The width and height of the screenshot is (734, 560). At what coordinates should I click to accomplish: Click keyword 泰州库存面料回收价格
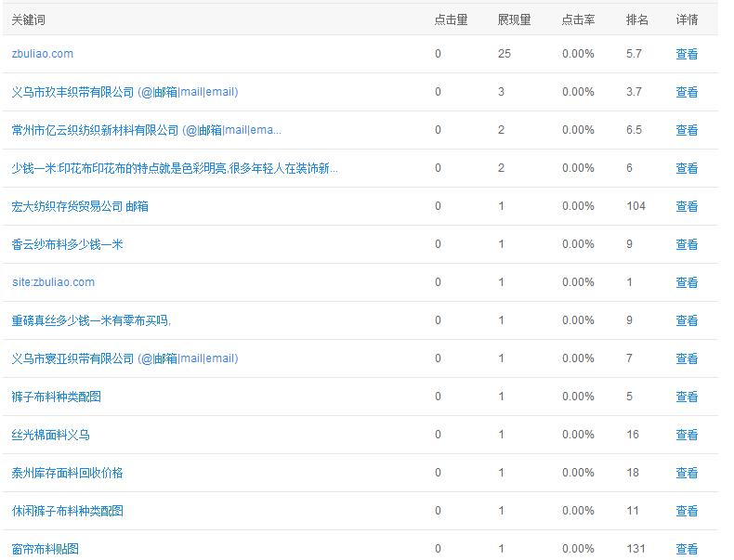67,473
